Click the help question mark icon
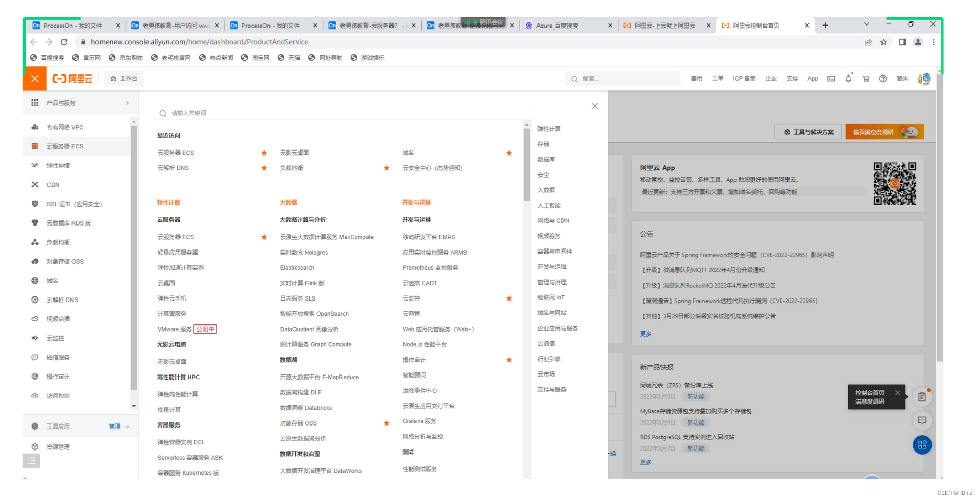The image size is (980, 500). (x=883, y=79)
